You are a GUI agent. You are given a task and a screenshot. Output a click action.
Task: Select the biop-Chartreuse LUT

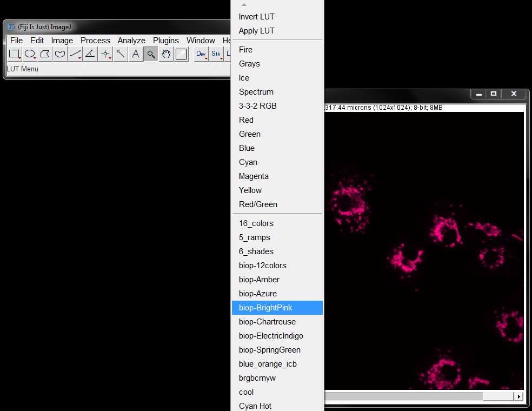(277, 322)
